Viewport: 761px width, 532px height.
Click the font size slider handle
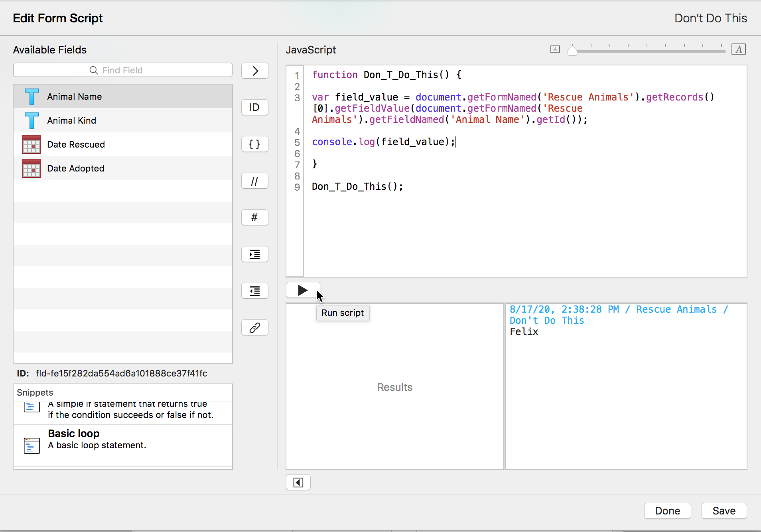click(572, 50)
